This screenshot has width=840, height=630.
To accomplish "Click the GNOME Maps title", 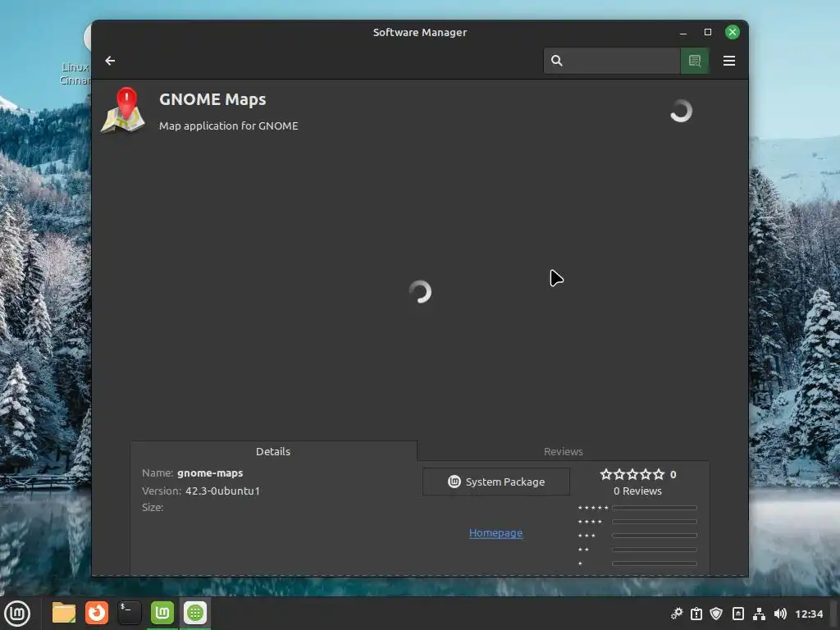I will 212,99.
